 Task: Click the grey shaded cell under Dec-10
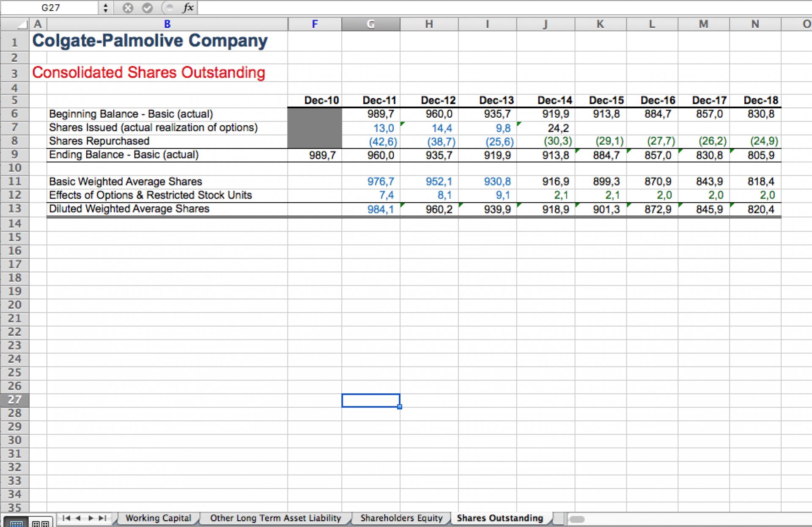[x=315, y=128]
